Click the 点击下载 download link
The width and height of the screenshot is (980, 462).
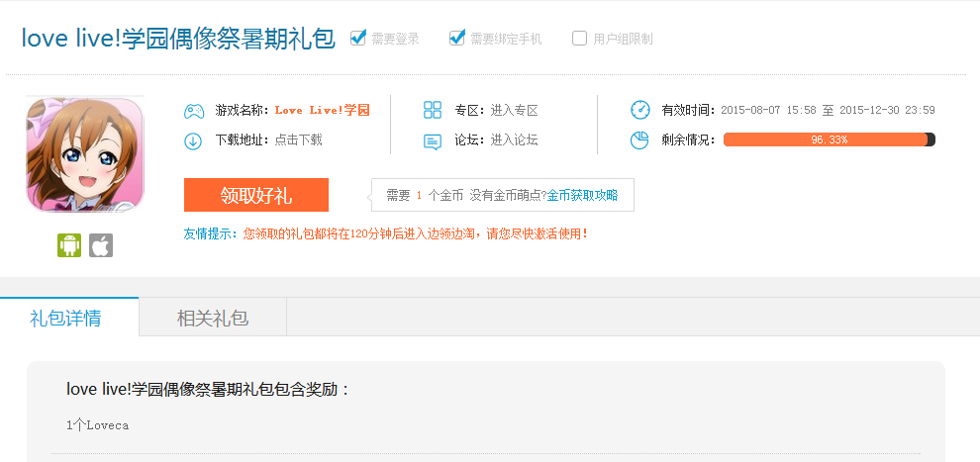coord(299,139)
